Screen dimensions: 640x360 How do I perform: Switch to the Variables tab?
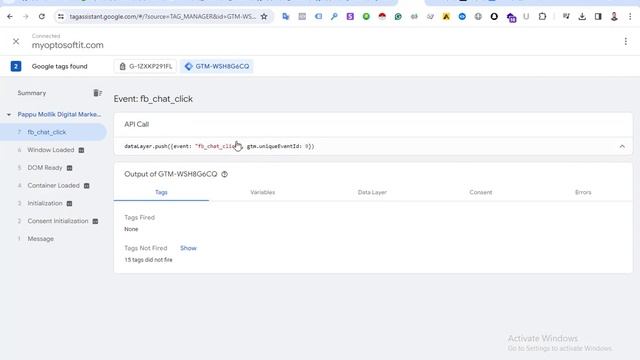[x=262, y=192]
